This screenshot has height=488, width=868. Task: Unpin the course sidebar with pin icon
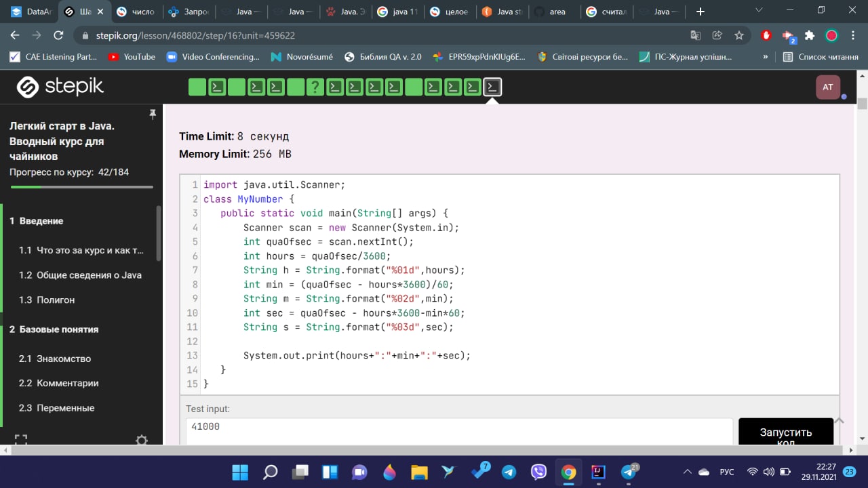click(x=153, y=114)
